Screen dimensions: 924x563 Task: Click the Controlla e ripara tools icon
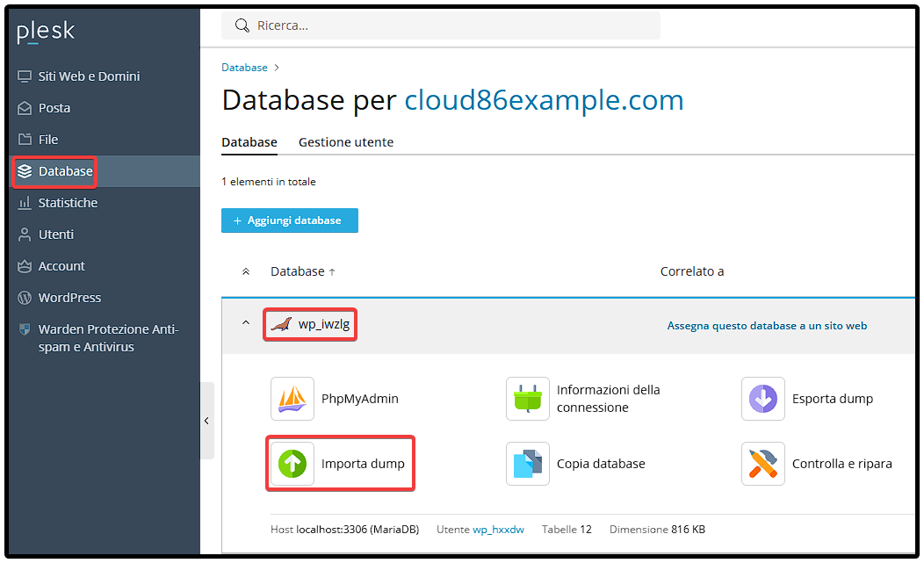[762, 464]
